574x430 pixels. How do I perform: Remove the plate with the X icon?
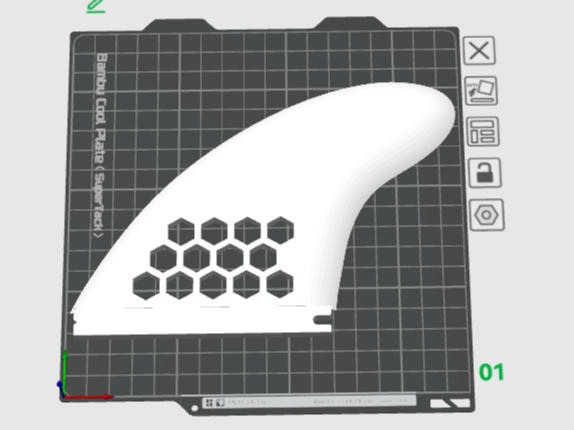coord(479,51)
